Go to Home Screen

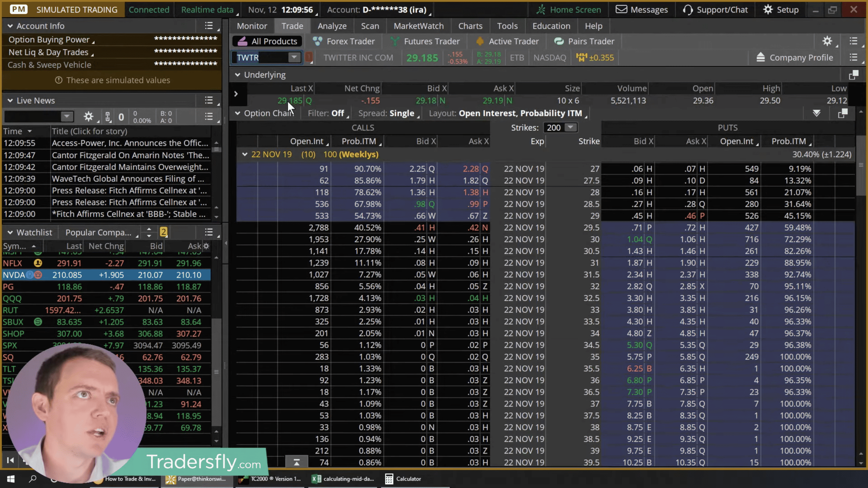click(569, 10)
